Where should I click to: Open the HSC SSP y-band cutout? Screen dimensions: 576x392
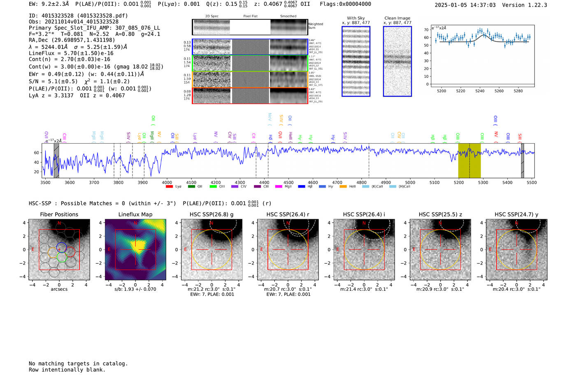pos(517,250)
